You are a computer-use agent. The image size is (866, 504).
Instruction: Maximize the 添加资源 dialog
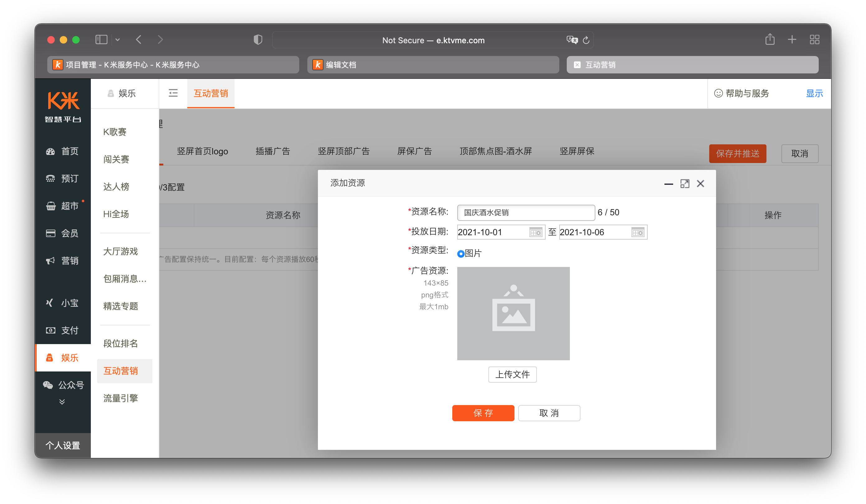click(x=685, y=184)
